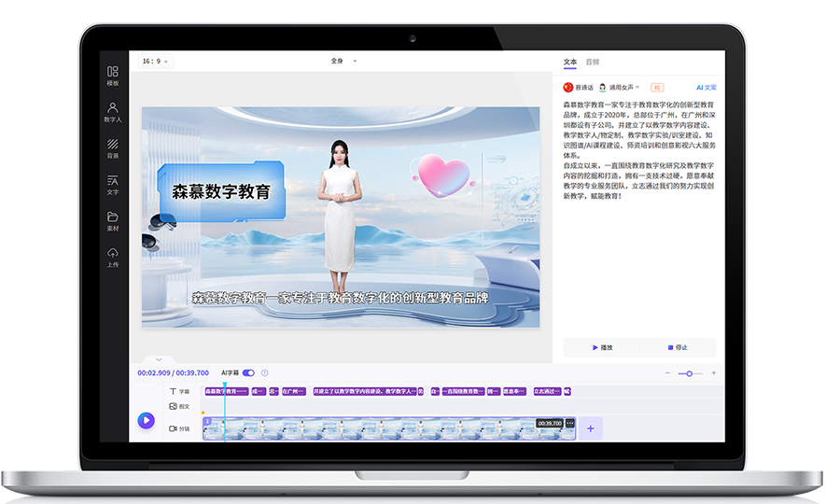Open the 素材 materials folder
Image resolution: width=826 pixels, height=504 pixels.
(x=113, y=220)
